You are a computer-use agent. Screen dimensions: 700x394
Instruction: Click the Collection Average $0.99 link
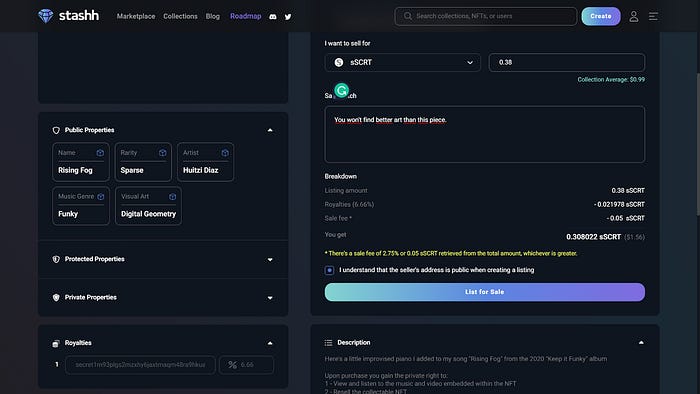point(611,79)
